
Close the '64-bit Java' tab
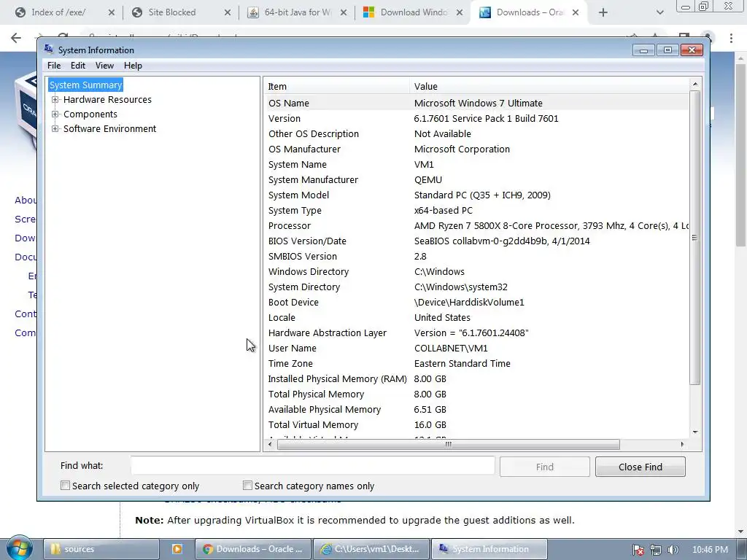(344, 12)
